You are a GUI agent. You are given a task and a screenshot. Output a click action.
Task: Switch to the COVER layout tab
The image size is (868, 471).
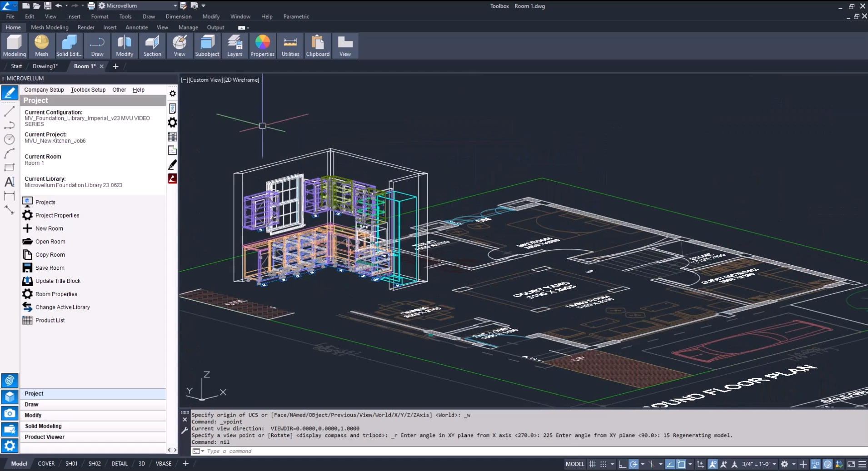[x=46, y=463]
